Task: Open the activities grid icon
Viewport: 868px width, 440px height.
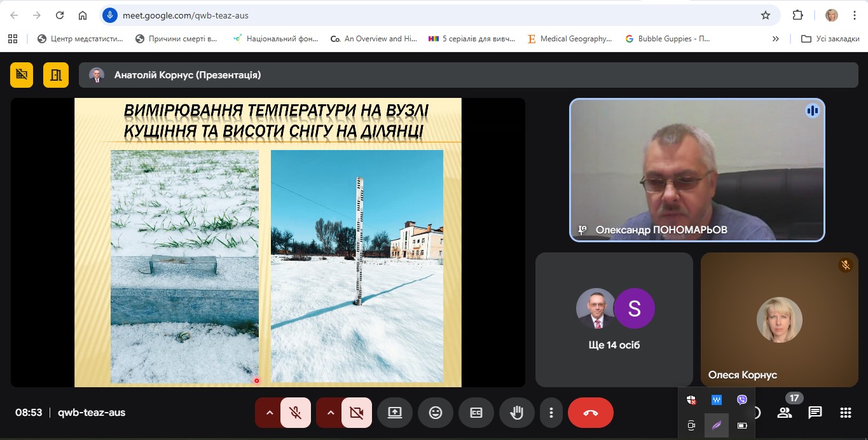Action: point(845,413)
